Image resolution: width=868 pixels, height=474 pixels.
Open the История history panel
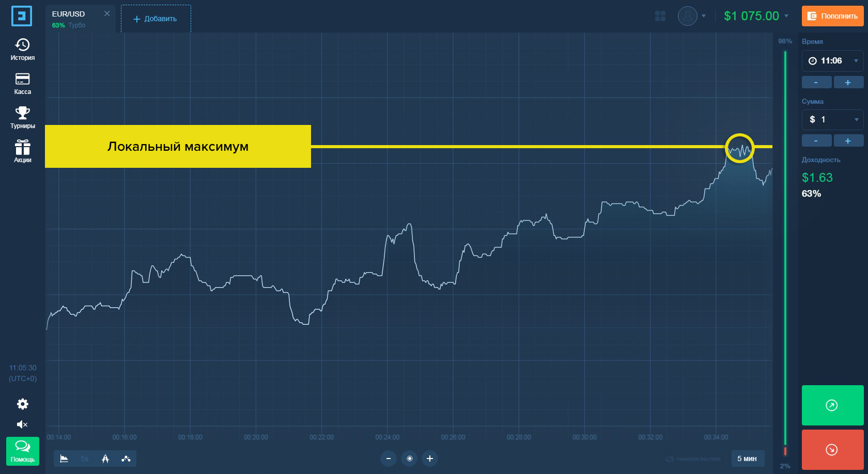[23, 50]
